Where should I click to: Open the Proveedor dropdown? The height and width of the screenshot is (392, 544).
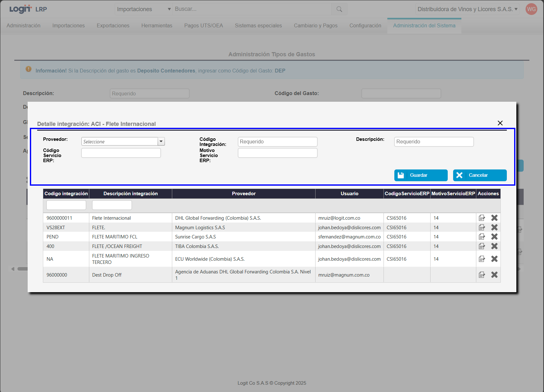click(x=161, y=141)
